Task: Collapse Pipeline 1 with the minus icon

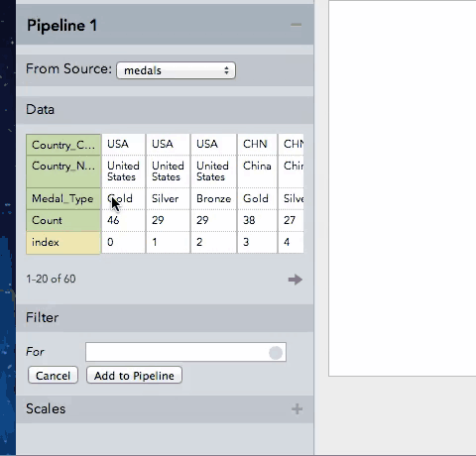Action: tap(296, 25)
